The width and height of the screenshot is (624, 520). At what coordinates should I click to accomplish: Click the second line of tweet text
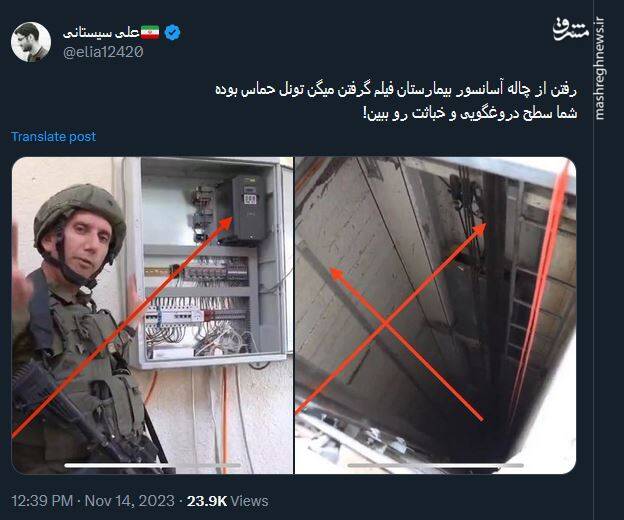coord(470,114)
